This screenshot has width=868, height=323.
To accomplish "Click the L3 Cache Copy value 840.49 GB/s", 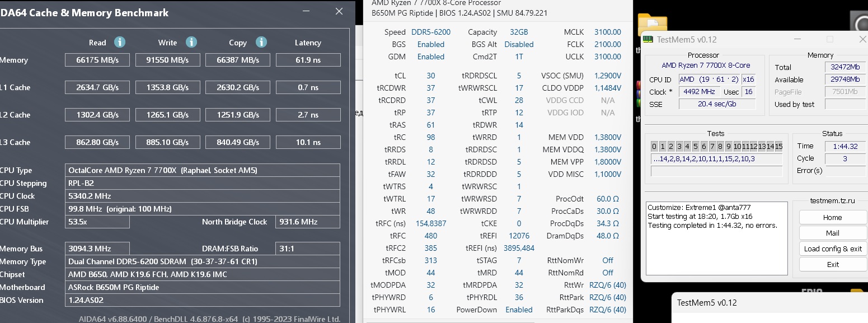I will coord(238,142).
